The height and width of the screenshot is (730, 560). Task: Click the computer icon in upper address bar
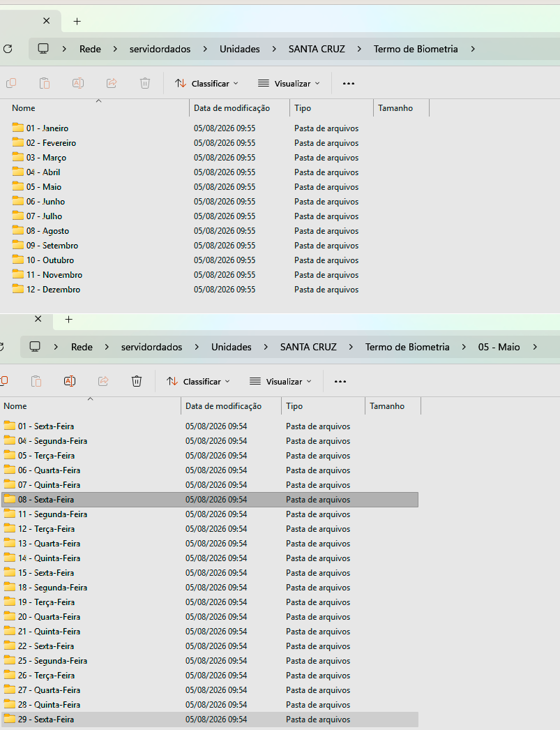43,49
